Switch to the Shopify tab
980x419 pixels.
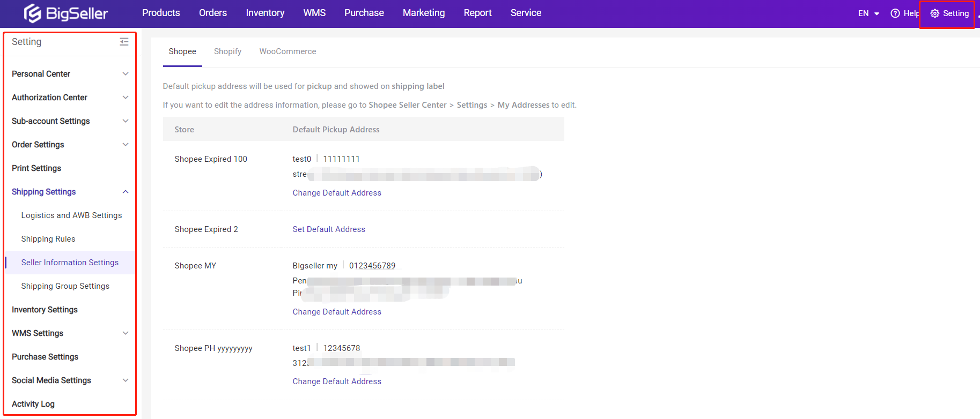point(227,51)
